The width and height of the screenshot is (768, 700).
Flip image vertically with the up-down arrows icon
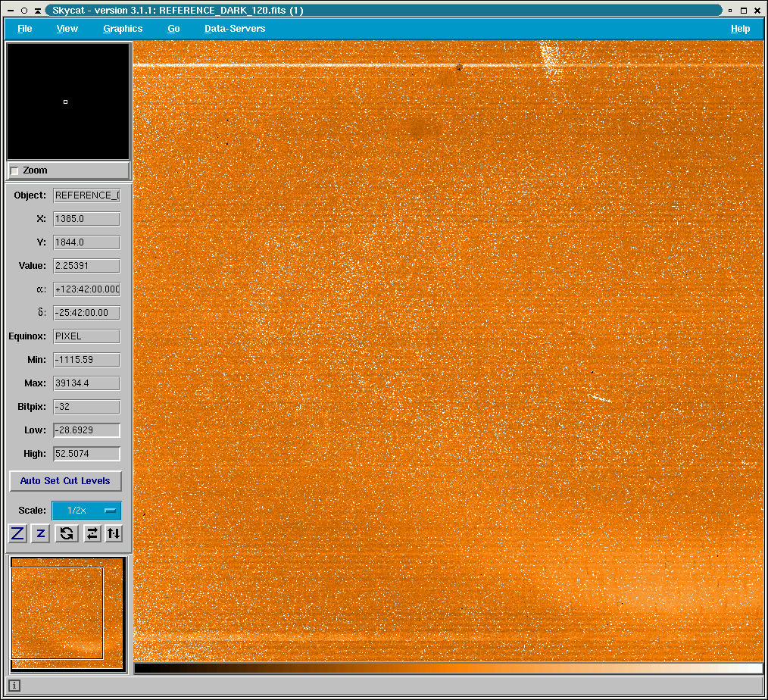(x=114, y=533)
